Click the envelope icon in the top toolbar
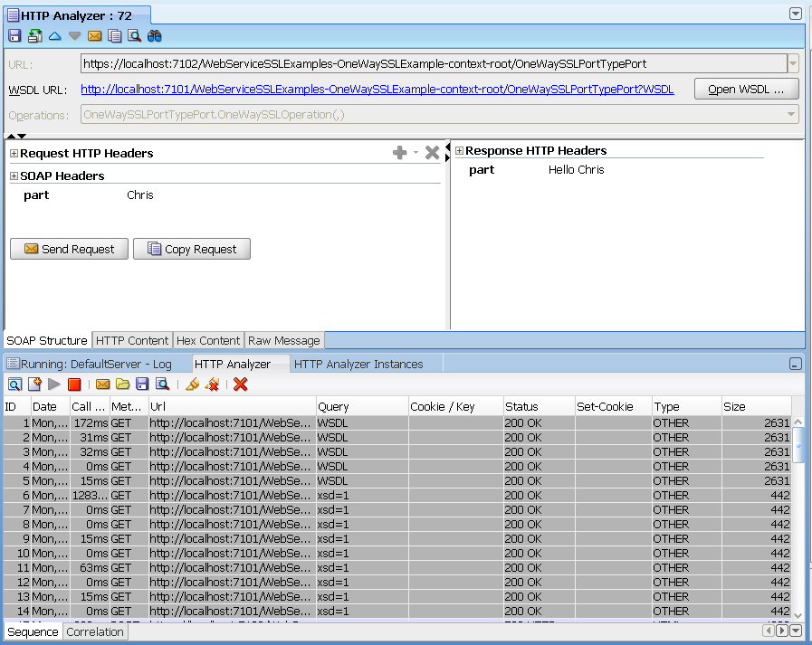This screenshot has height=645, width=812. click(95, 35)
